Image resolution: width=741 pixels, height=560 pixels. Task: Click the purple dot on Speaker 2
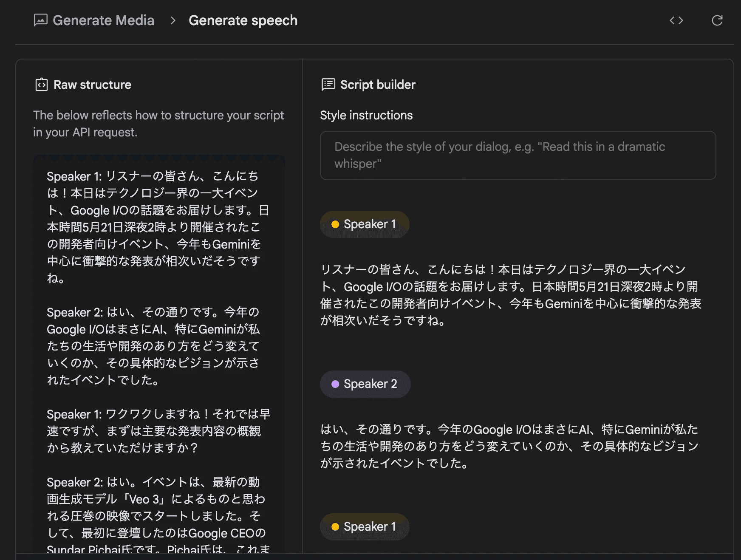[335, 384]
